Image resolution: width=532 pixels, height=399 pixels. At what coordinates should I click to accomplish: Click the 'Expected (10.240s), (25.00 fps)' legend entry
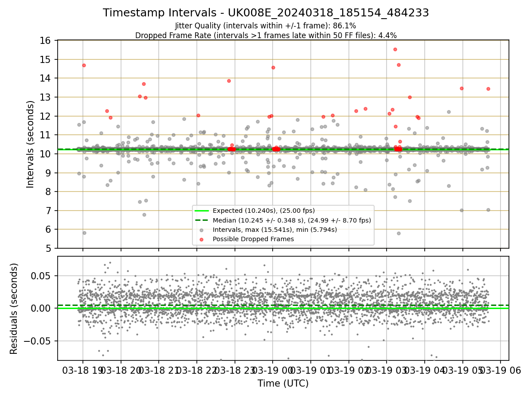264,211
